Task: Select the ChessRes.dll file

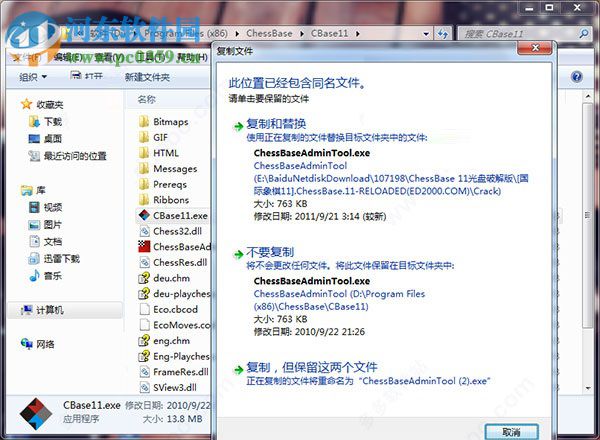Action: coord(173,262)
